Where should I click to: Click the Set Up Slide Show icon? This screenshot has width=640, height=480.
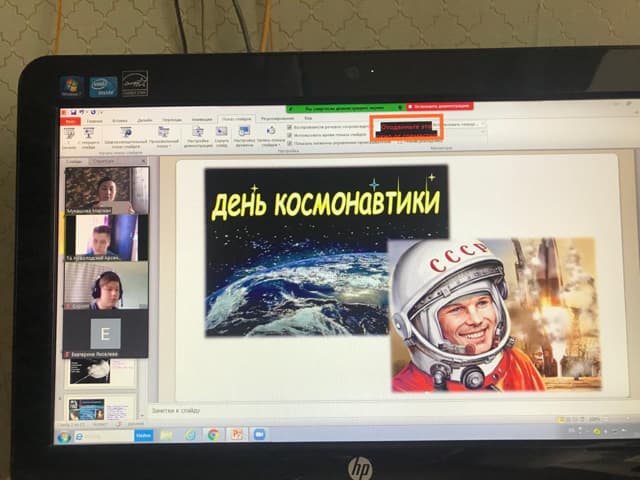click(198, 132)
